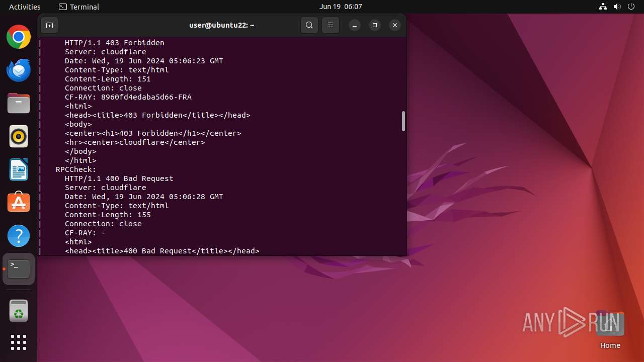Screen dimensions: 644x362
Task: Open the Activities overview
Action: pyautogui.click(x=25, y=7)
